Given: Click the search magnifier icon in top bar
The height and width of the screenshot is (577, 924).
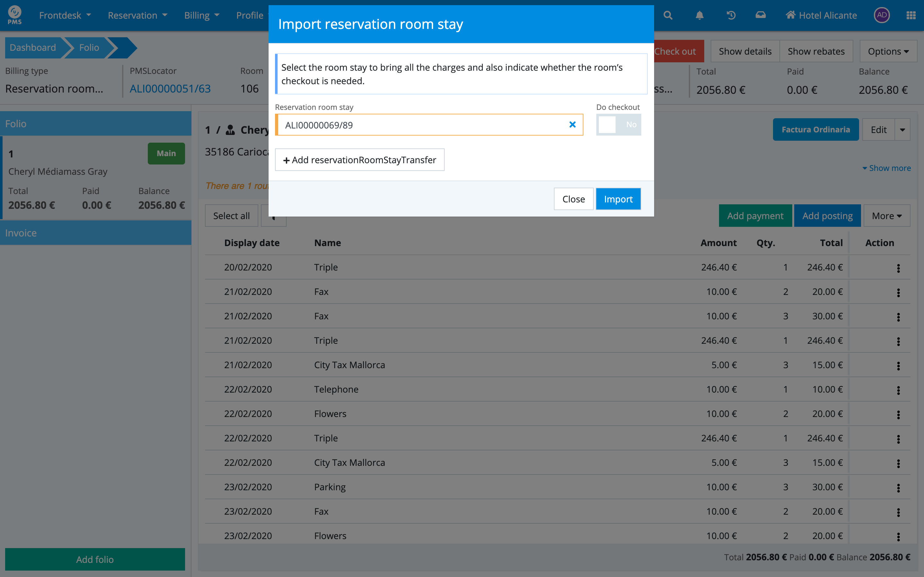Looking at the screenshot, I should pos(668,15).
